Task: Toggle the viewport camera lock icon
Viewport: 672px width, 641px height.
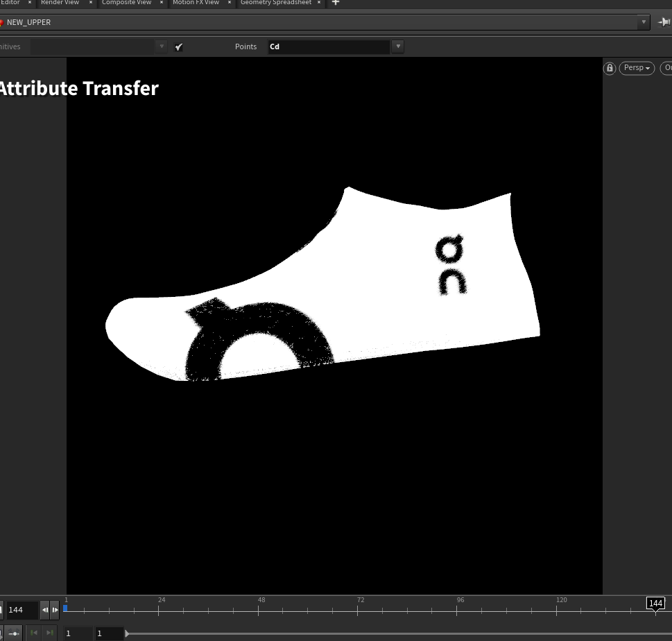Action: [610, 68]
